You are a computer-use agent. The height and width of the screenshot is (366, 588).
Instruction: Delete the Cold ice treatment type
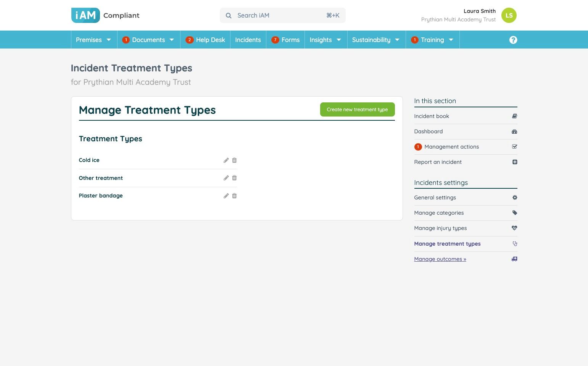coord(234,160)
